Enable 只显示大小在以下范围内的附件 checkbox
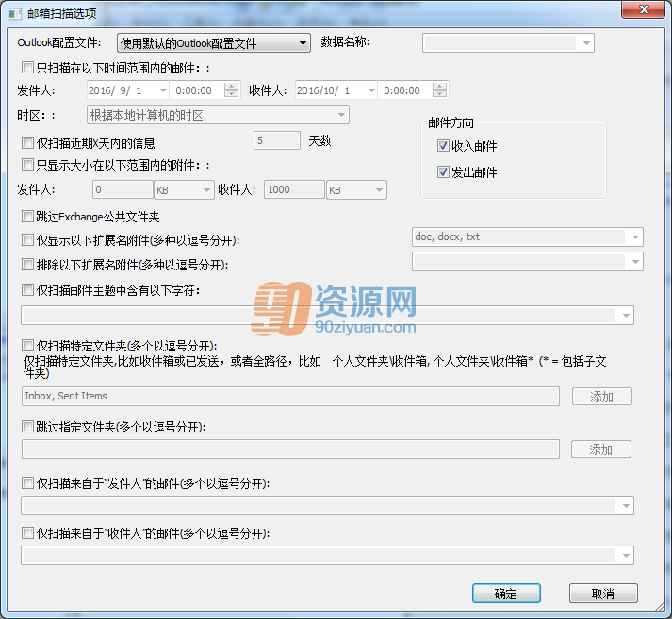 [28, 165]
